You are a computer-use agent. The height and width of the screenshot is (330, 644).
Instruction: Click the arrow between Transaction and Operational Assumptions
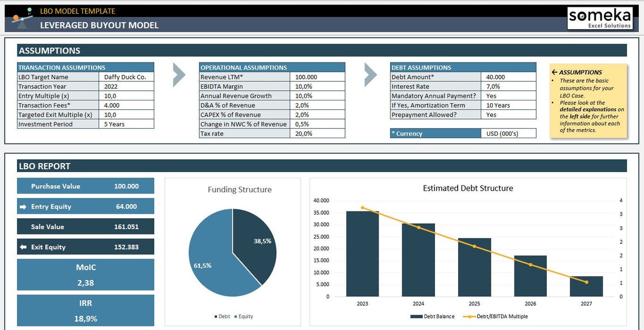[x=179, y=75]
